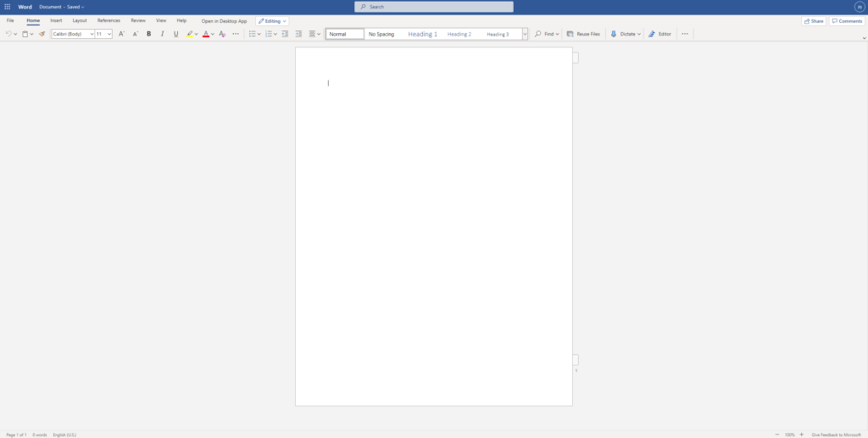Click the Search box
The image size is (868, 438).
(x=434, y=7)
